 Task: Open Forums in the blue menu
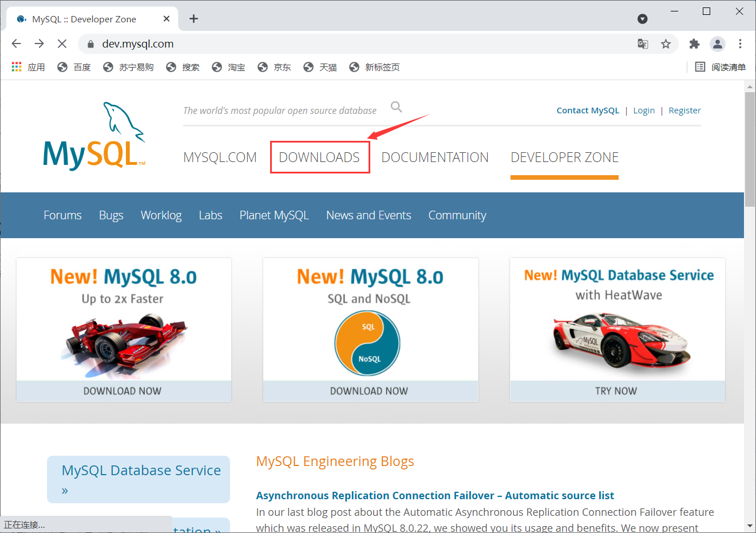(62, 215)
